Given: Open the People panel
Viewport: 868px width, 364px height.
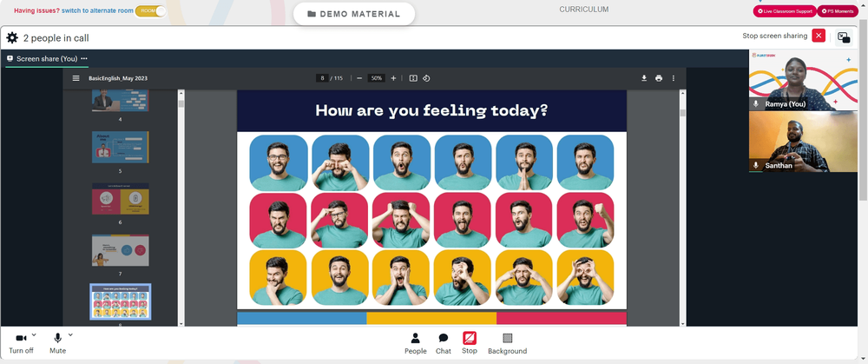Looking at the screenshot, I should 415,343.
